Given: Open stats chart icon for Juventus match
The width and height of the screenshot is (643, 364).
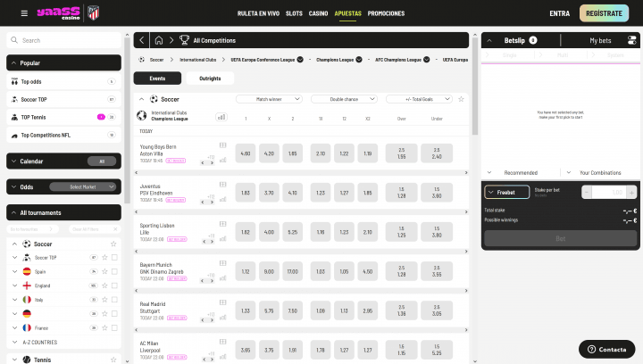Looking at the screenshot, I should tap(222, 200).
